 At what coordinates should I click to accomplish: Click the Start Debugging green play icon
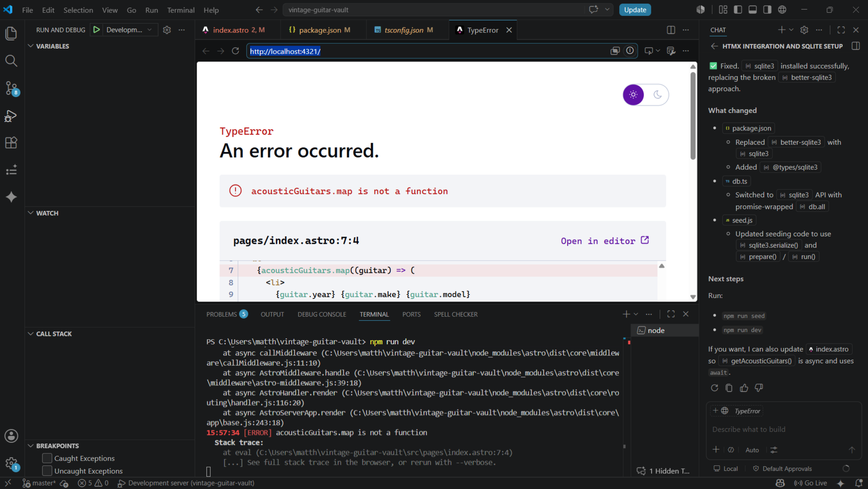coord(96,29)
